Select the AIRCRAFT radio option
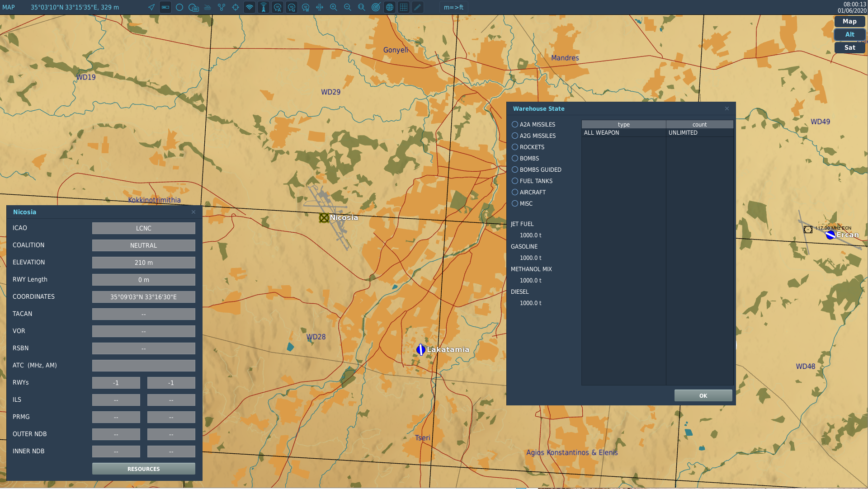This screenshot has height=489, width=868. pyautogui.click(x=515, y=192)
